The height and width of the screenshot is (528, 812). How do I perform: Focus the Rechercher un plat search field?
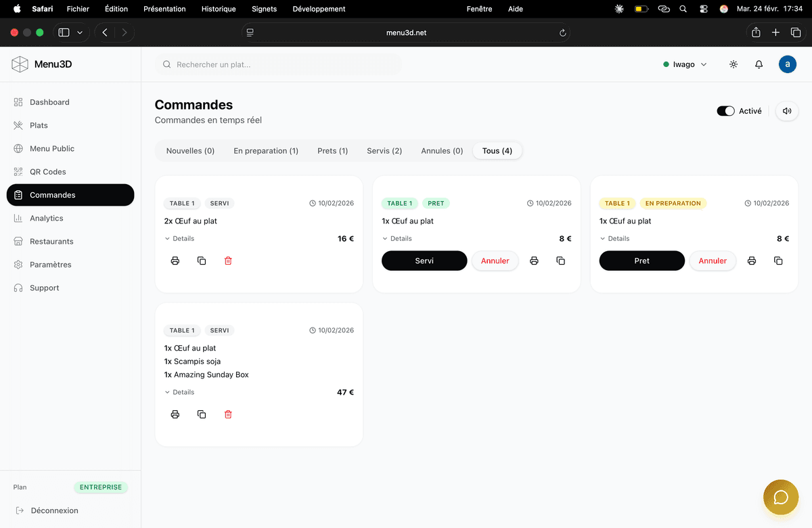(x=279, y=64)
